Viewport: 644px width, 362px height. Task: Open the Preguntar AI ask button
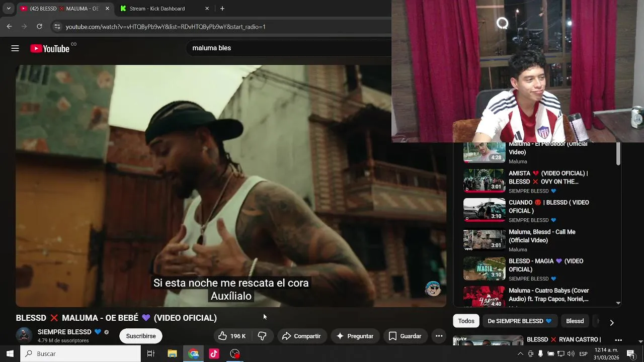tap(355, 336)
